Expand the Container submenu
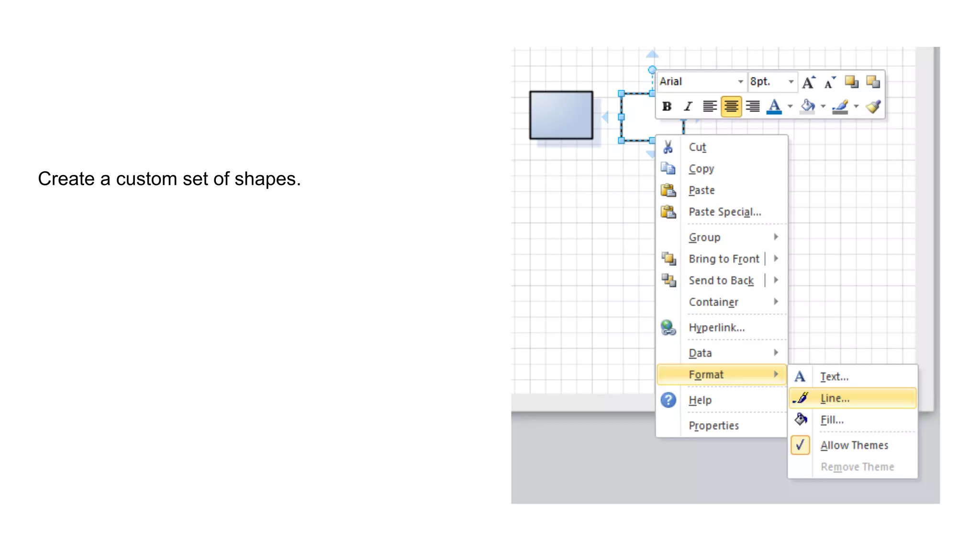 [x=721, y=302]
